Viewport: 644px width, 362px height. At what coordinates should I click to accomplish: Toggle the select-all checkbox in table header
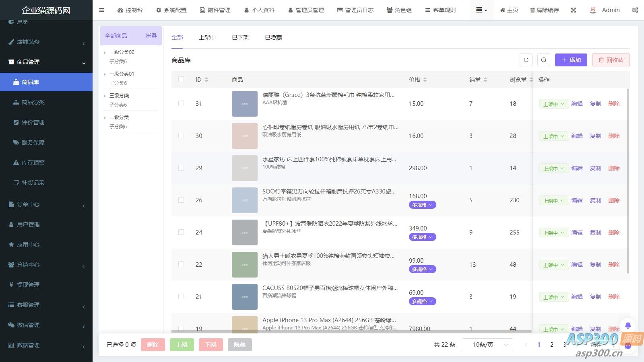click(x=181, y=79)
